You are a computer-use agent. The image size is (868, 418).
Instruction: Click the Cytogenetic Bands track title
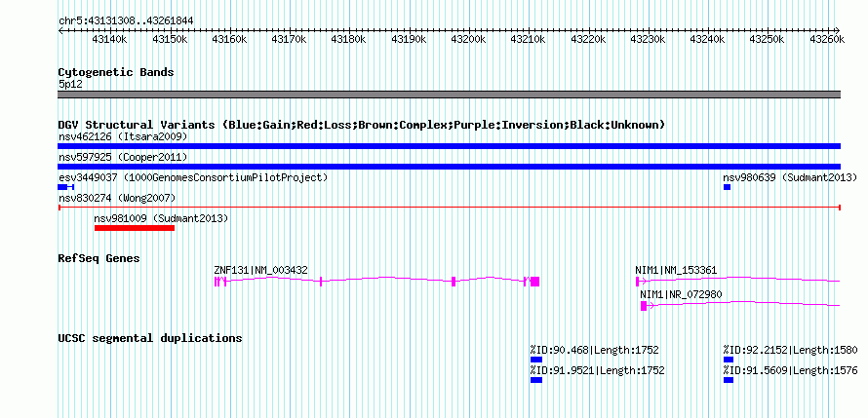coord(116,72)
